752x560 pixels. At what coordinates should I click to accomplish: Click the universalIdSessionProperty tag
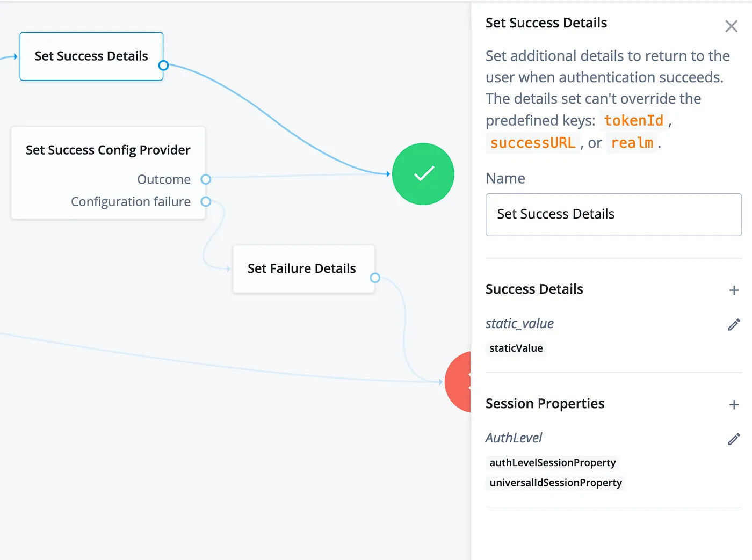pos(555,483)
